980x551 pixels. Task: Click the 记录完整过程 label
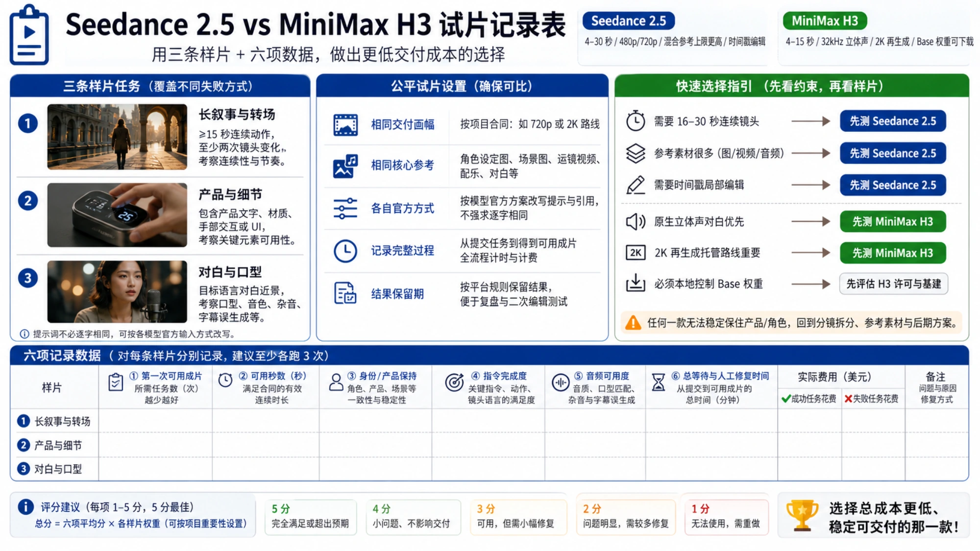click(403, 251)
